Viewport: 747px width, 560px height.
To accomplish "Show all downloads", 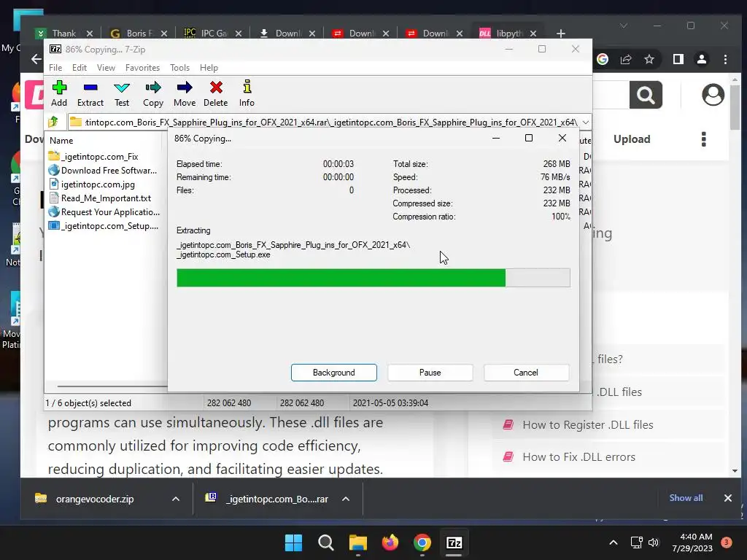I will 686,497.
